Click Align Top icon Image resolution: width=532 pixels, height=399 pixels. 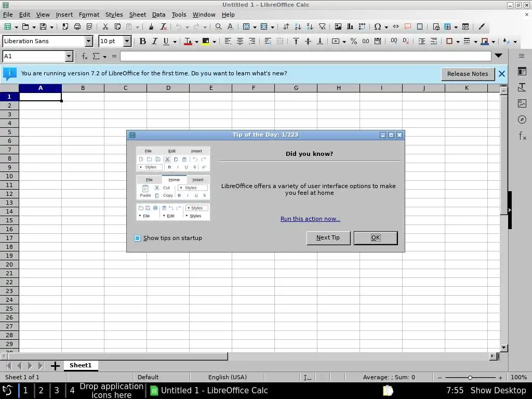click(296, 41)
